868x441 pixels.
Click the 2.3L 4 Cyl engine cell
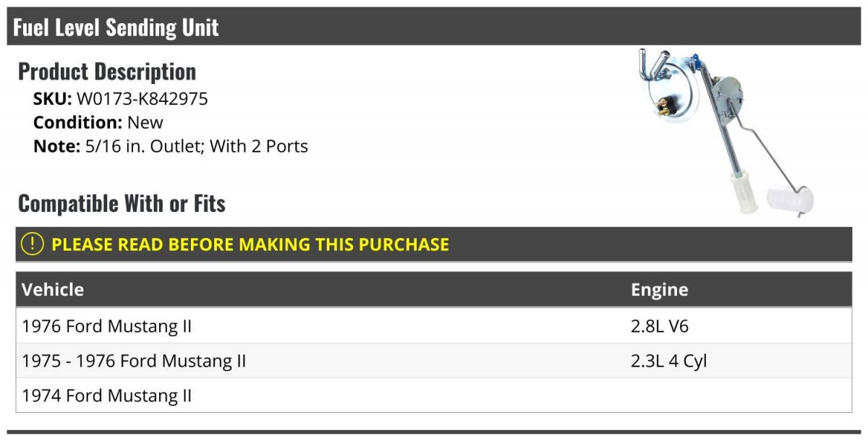pyautogui.click(x=668, y=361)
